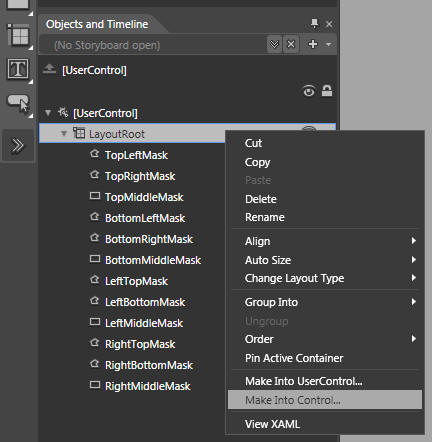Open the Asset Library double-chevron
The image size is (432, 442).
pyautogui.click(x=18, y=145)
